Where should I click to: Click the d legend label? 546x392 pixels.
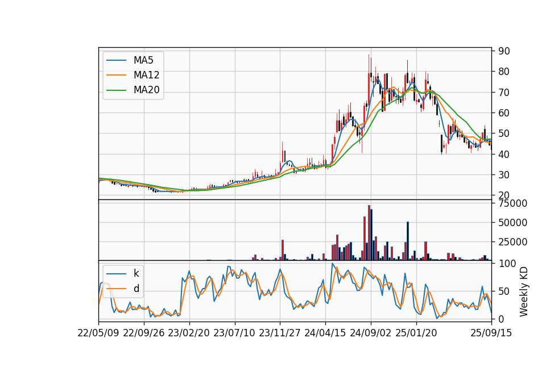[x=136, y=289]
